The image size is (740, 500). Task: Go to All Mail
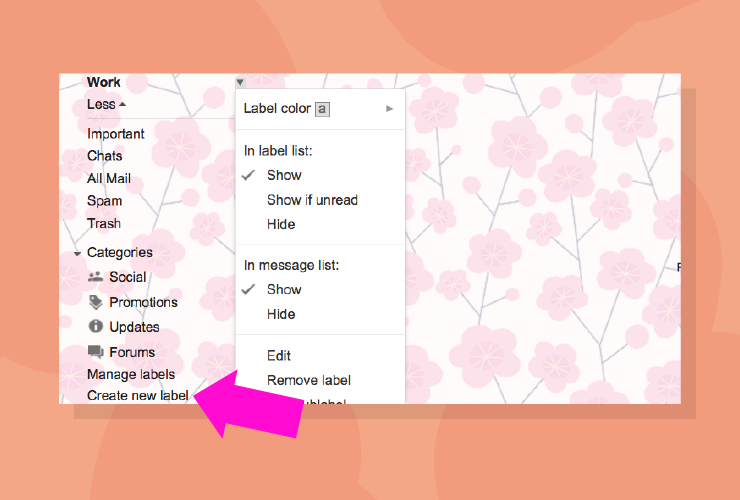[109, 178]
